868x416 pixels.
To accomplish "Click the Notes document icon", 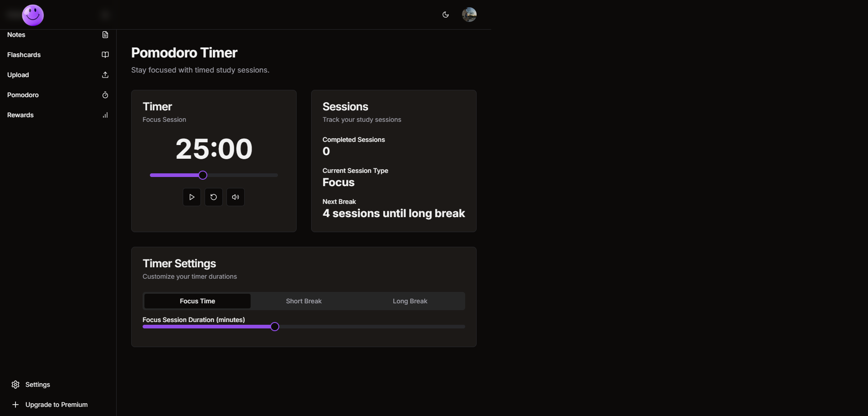I will 105,35.
